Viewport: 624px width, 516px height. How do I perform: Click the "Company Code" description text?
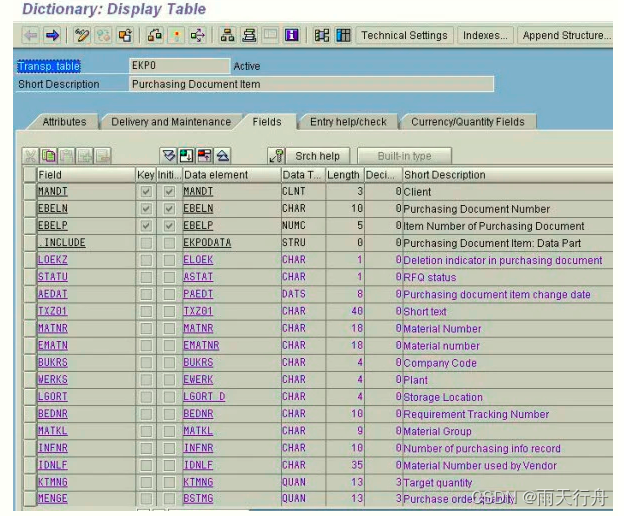(440, 363)
